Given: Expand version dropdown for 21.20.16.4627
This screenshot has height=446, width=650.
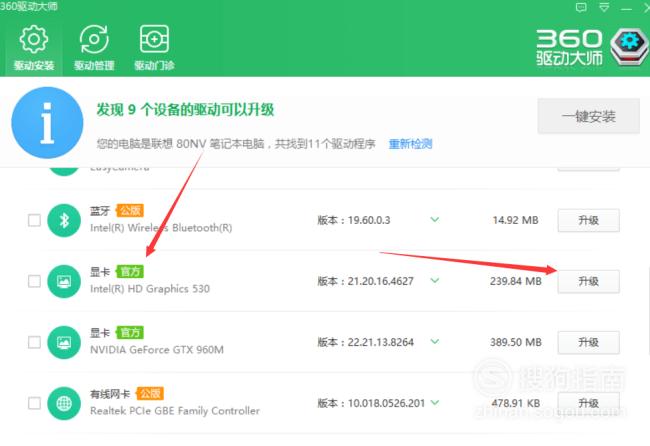Looking at the screenshot, I should coord(434,281).
